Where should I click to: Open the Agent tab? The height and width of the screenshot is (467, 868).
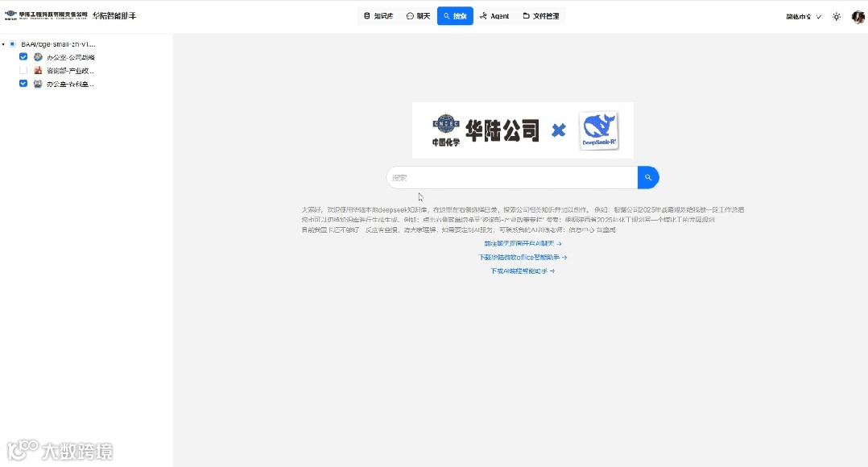point(494,16)
